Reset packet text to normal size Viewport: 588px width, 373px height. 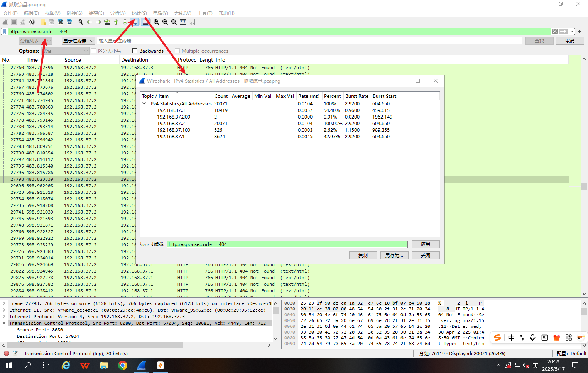pyautogui.click(x=174, y=22)
